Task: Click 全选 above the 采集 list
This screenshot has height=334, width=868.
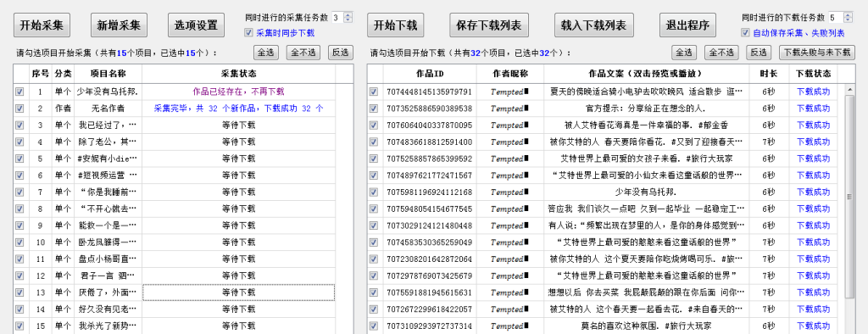Action: (x=266, y=53)
